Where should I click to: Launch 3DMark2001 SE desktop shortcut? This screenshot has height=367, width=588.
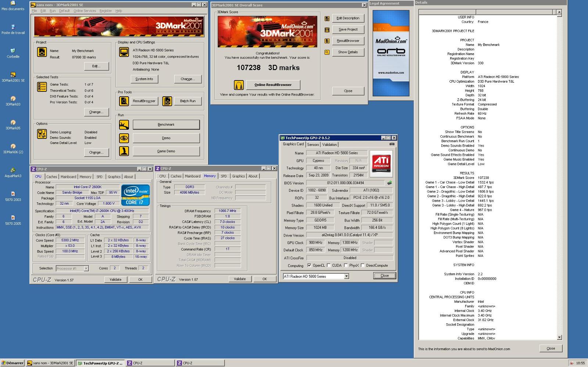[13, 77]
